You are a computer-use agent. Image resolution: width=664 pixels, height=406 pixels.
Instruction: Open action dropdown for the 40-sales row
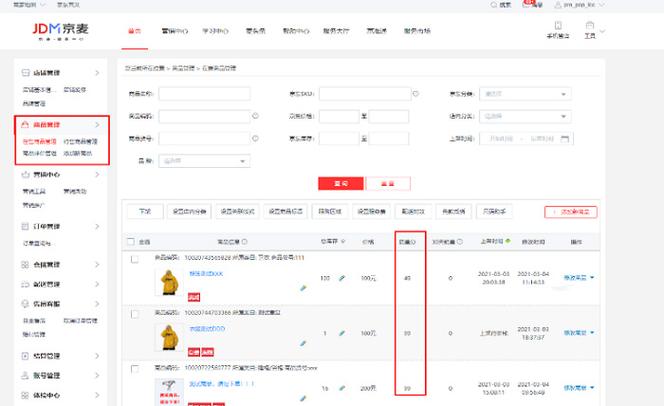592,278
